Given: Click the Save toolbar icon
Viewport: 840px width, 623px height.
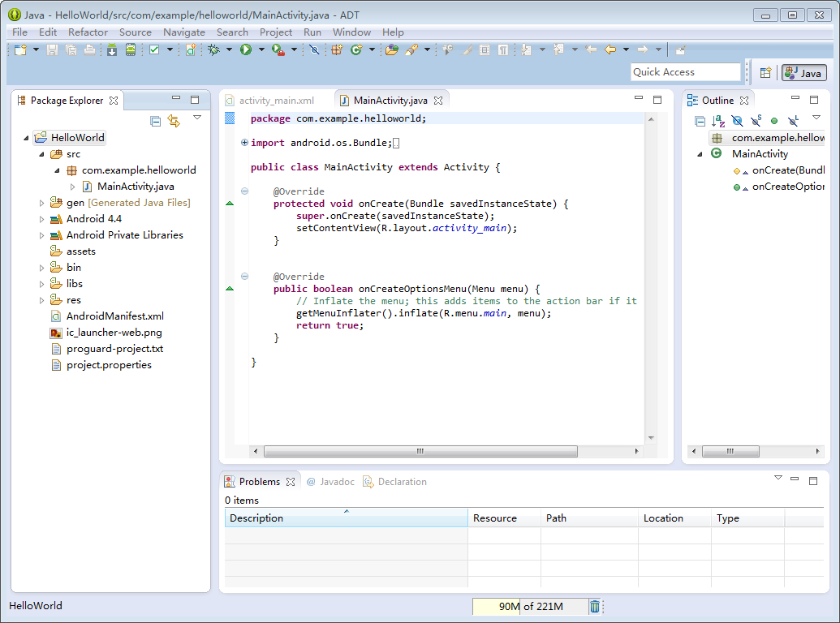Looking at the screenshot, I should pyautogui.click(x=52, y=49).
